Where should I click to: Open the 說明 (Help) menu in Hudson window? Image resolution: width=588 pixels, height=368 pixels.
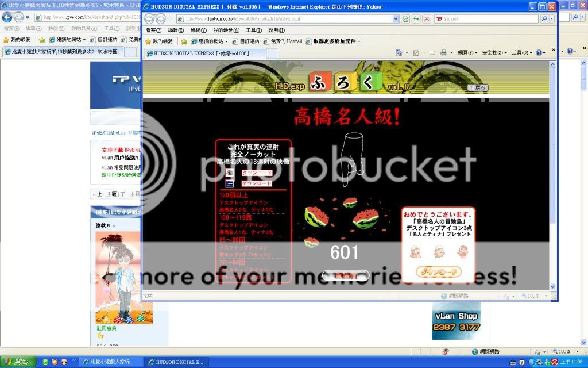276,30
